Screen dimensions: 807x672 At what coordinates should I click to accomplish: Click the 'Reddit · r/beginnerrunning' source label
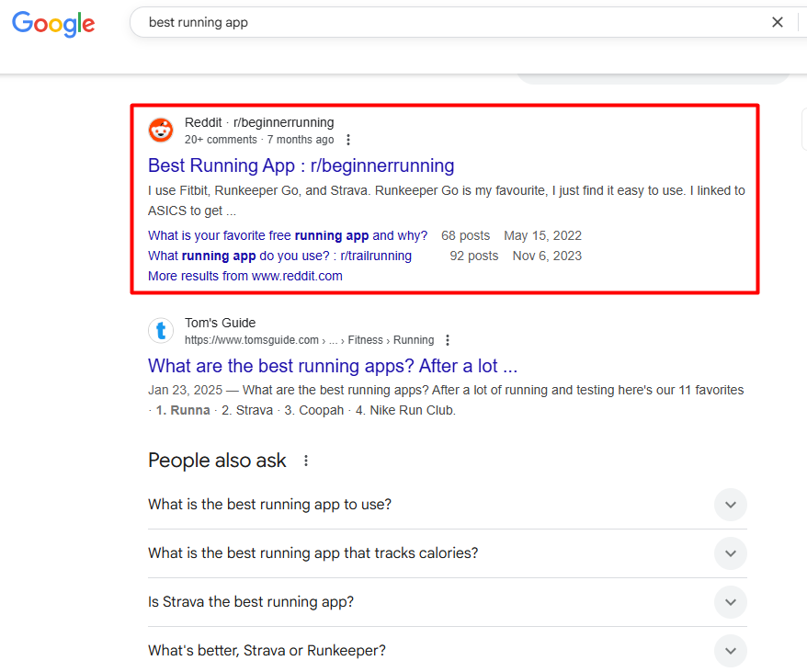[259, 122]
